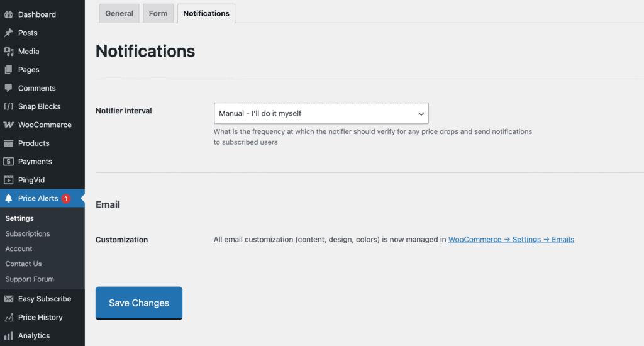
Task: Click the Products box icon
Action: pyautogui.click(x=9, y=143)
